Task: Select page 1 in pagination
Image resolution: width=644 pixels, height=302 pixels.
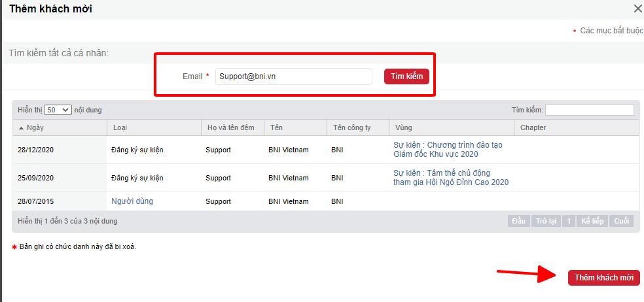Action: [569, 221]
